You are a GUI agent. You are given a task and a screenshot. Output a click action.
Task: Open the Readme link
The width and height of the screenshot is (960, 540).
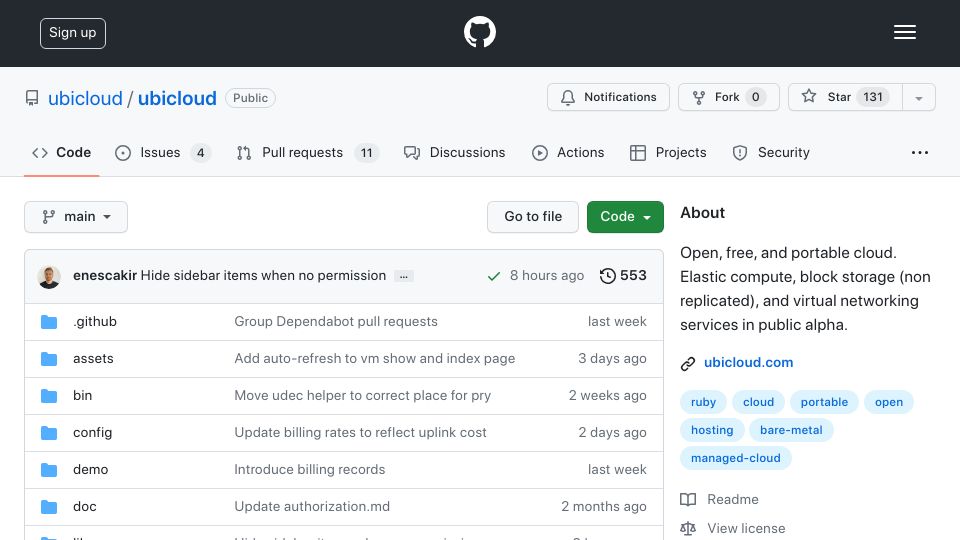tap(732, 500)
